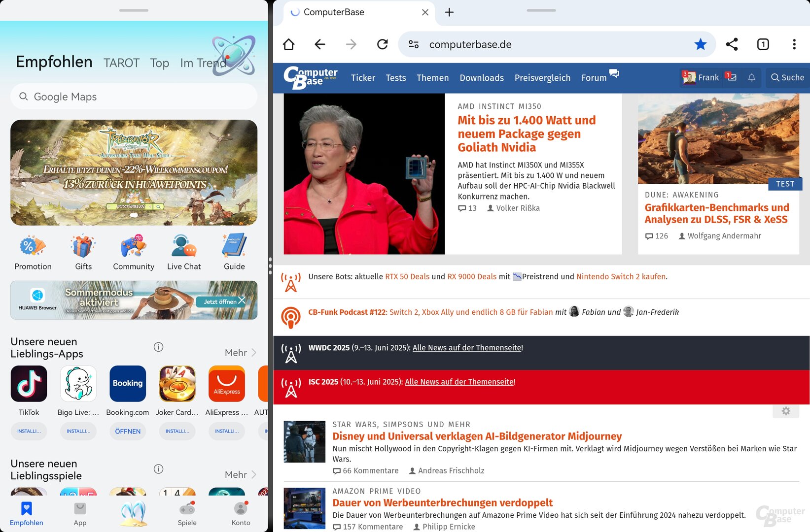Screen dimensions: 810x532
Task: Close the ComputerBase tab
Action: point(425,12)
